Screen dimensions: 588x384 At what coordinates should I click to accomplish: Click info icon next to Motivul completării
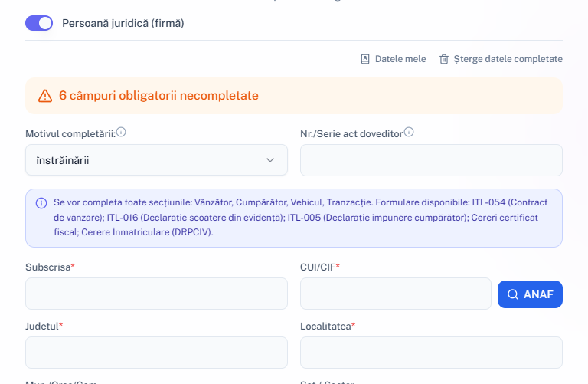click(121, 132)
